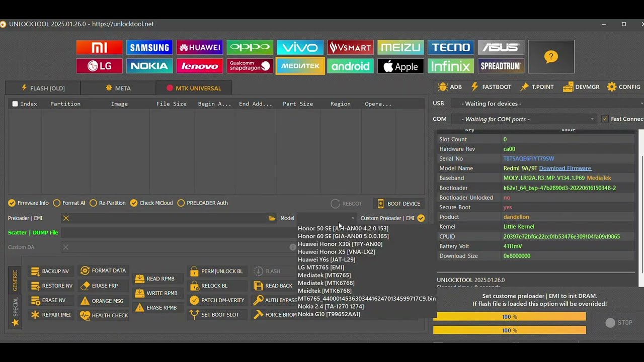Open the T.POINT tab
This screenshot has width=644, height=362.
(537, 87)
